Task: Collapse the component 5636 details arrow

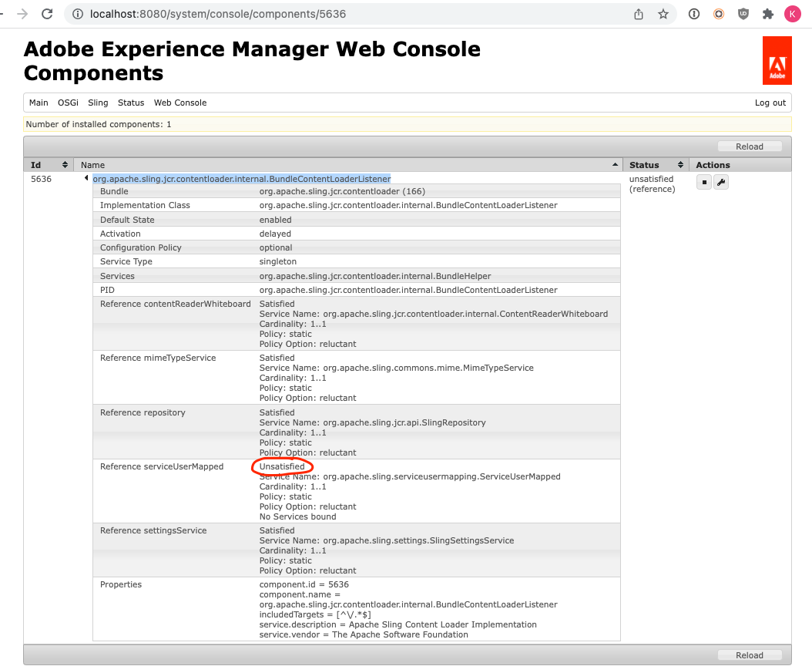Action: (x=86, y=178)
